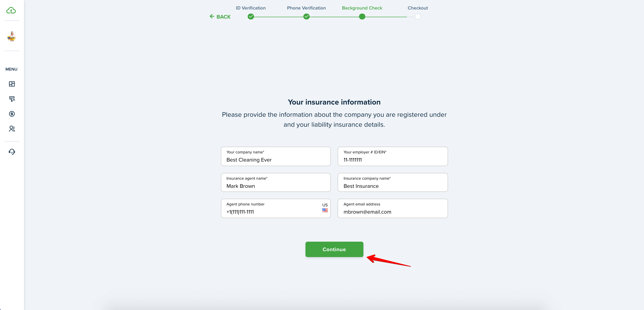Select the Background Check step label
This screenshot has height=310, width=644.
pos(362,8)
